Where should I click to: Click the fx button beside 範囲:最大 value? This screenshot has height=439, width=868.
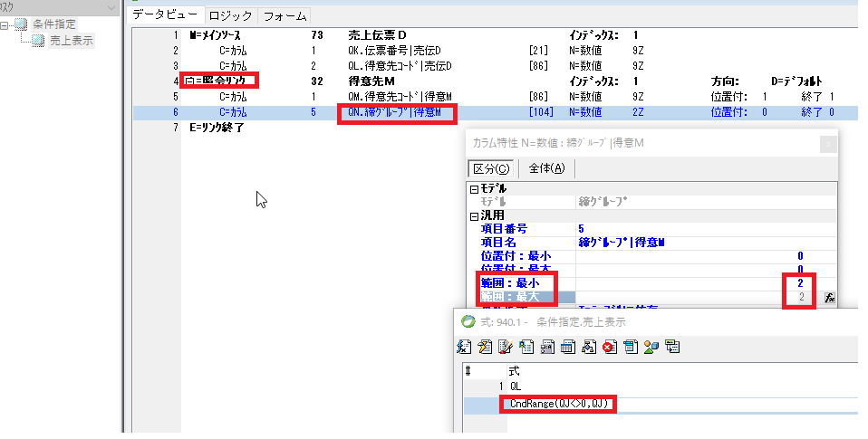coord(829,298)
